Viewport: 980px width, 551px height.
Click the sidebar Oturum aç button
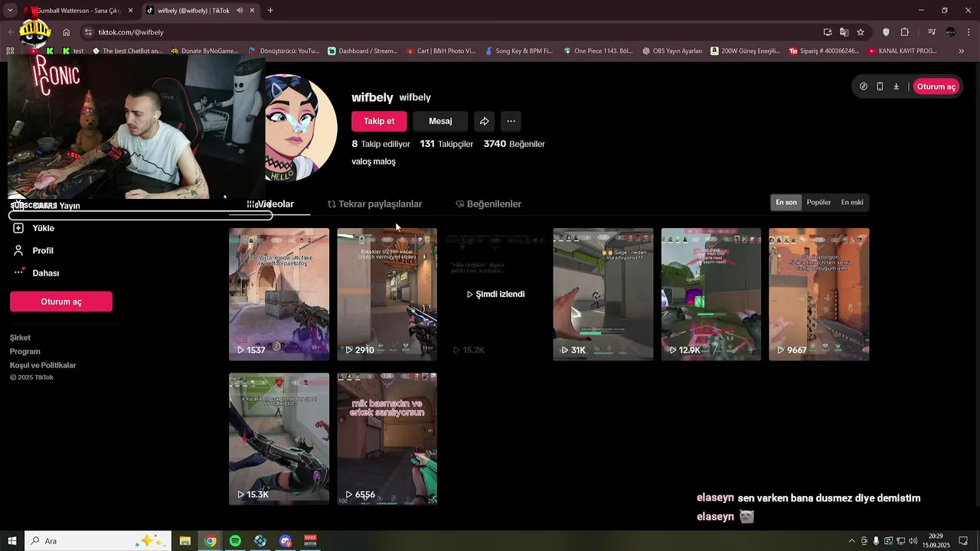pyautogui.click(x=61, y=302)
